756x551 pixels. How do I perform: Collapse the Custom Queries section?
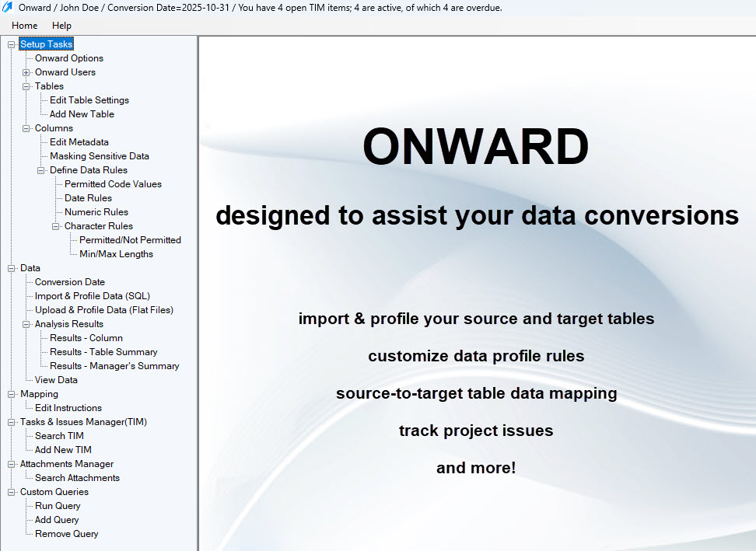click(12, 492)
